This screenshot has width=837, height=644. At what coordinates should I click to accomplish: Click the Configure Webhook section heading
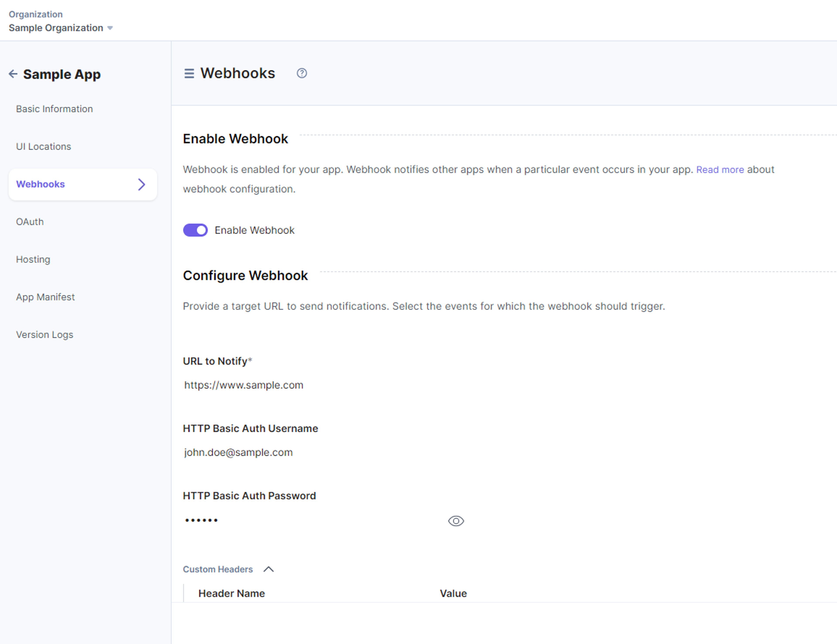tap(245, 275)
